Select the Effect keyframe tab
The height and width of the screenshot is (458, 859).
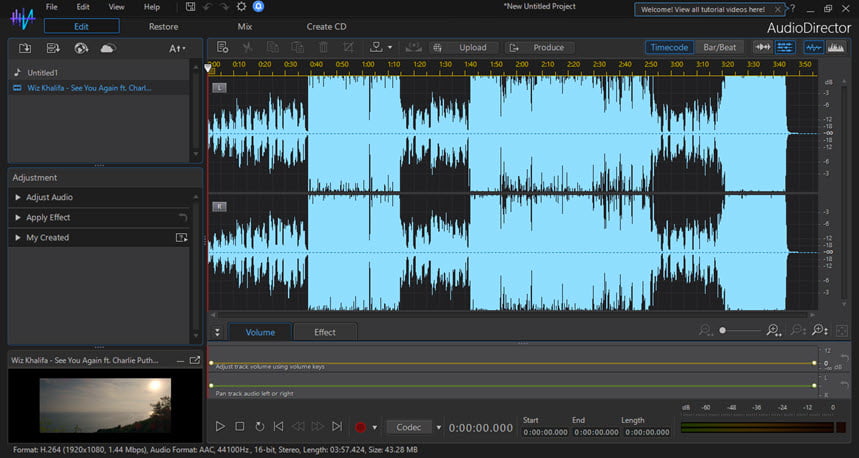click(x=325, y=332)
